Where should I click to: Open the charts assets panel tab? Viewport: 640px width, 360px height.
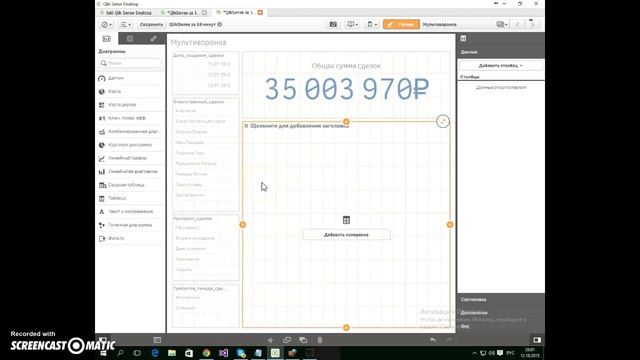click(x=107, y=39)
